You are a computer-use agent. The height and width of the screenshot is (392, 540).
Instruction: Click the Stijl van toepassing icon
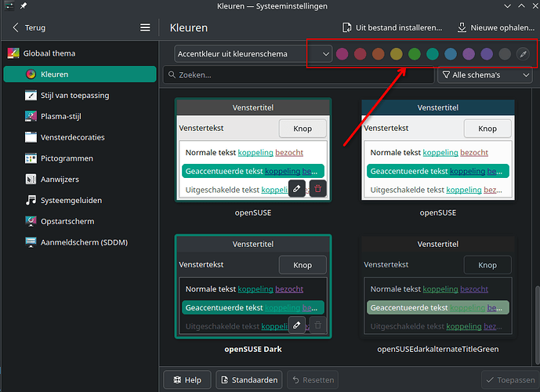click(x=31, y=96)
